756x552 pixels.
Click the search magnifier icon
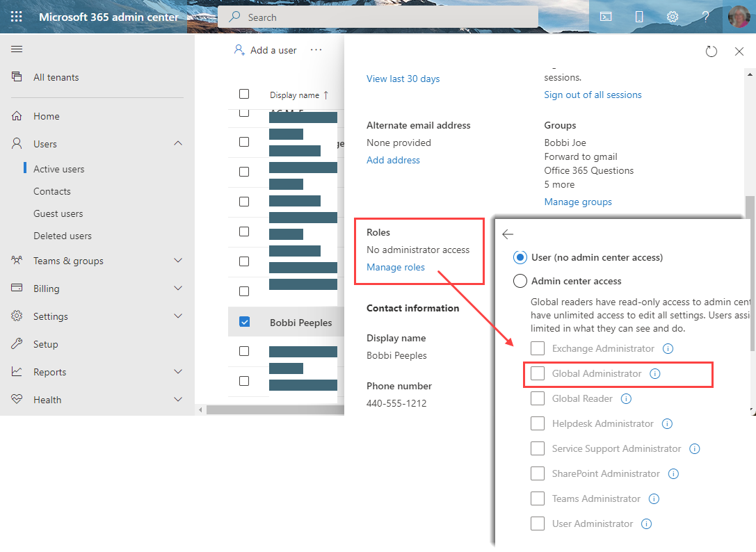[234, 17]
